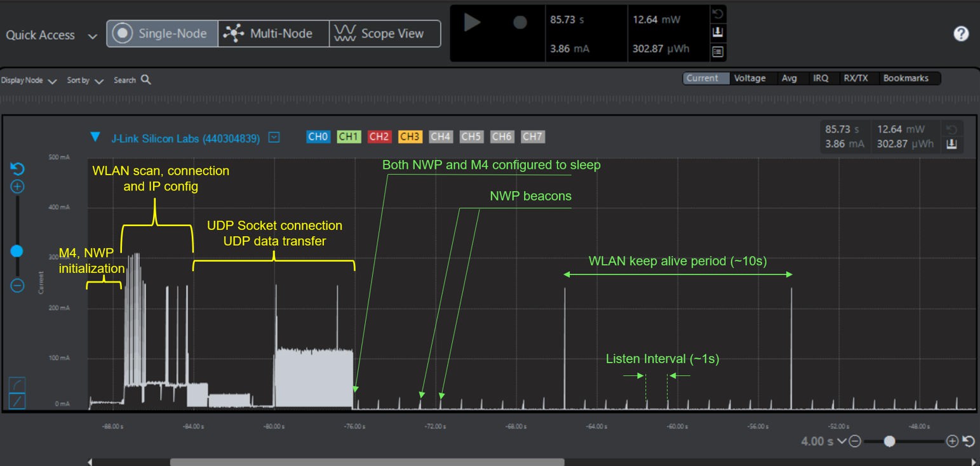This screenshot has width=980, height=466.
Task: Open Scope View mode
Action: coord(384,33)
